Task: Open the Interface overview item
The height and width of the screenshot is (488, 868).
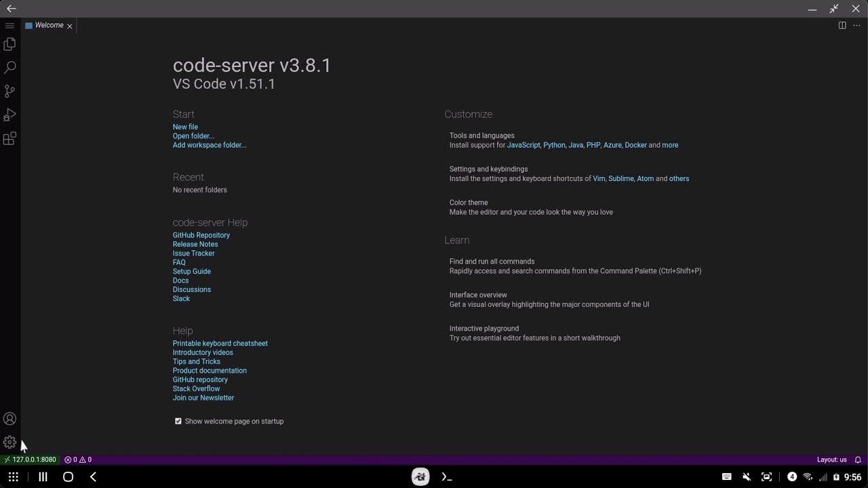Action: (x=549, y=300)
